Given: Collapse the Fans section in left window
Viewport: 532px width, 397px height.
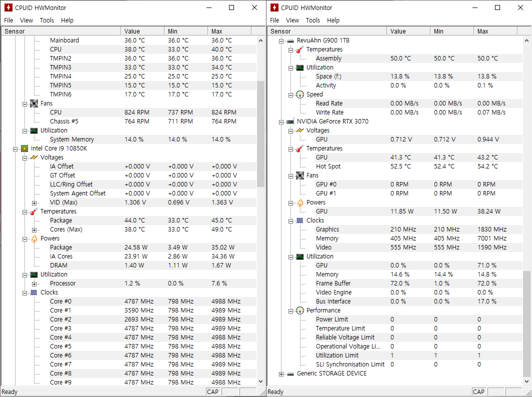Looking at the screenshot, I should [25, 104].
